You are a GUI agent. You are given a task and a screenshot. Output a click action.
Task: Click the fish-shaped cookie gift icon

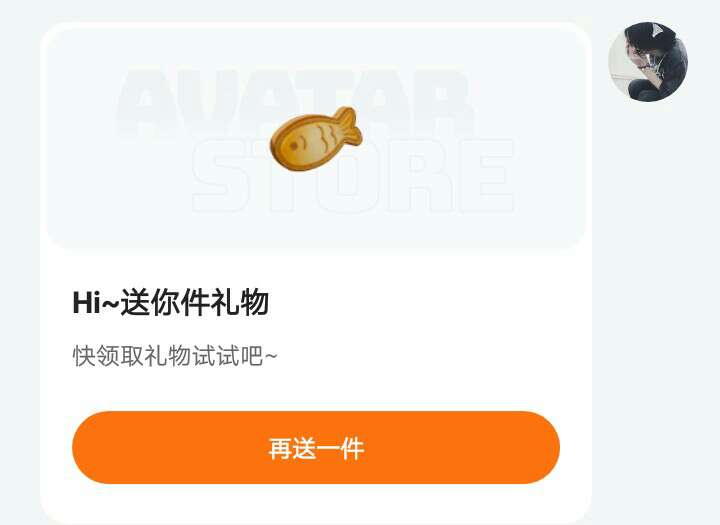(x=316, y=139)
